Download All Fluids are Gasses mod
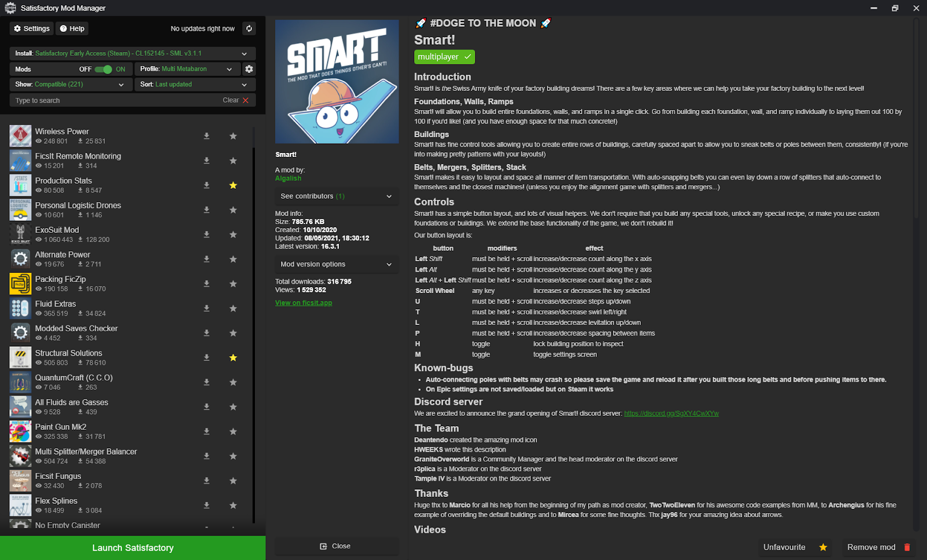927x560 pixels. 206,407
